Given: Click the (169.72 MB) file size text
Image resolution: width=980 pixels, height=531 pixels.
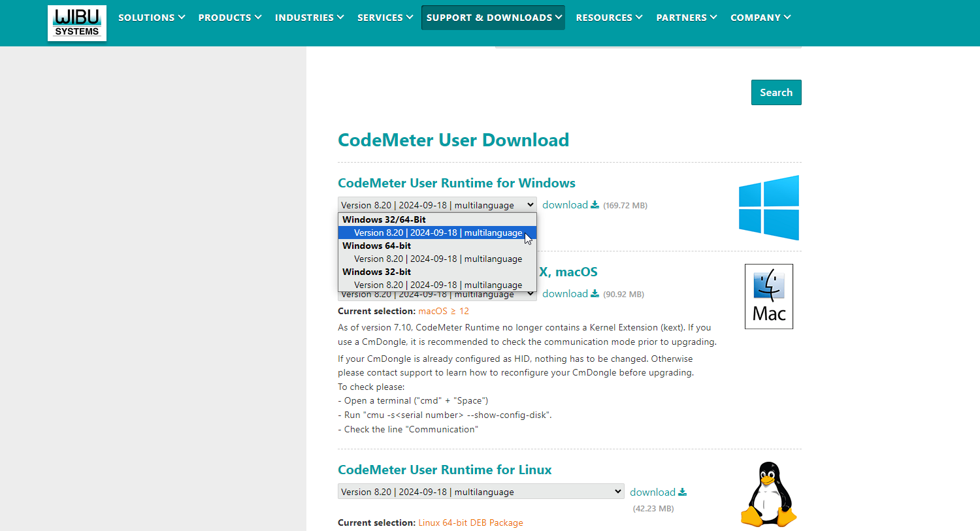Looking at the screenshot, I should click(x=625, y=206).
